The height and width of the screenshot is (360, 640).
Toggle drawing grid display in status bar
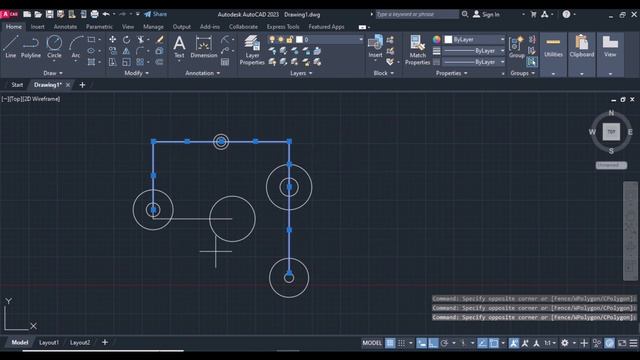(390, 343)
